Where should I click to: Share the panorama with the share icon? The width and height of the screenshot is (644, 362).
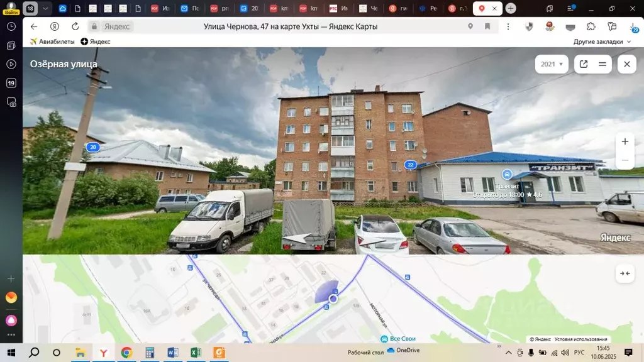(584, 64)
